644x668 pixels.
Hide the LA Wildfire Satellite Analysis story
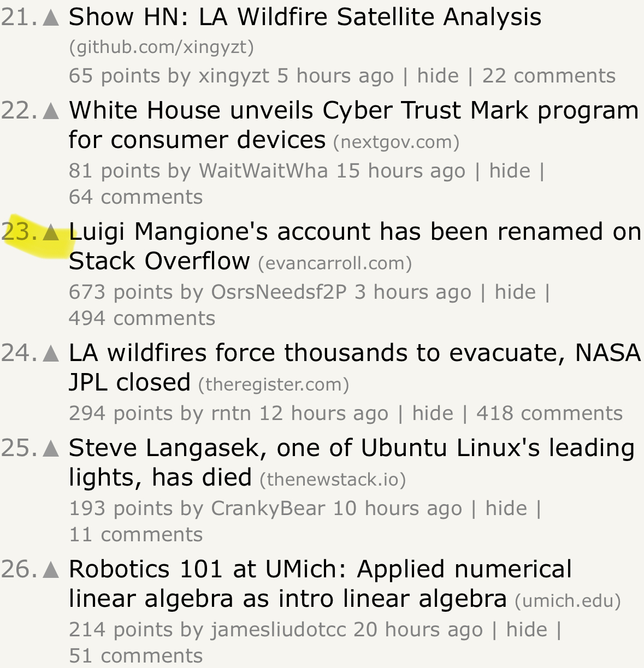pyautogui.click(x=438, y=76)
